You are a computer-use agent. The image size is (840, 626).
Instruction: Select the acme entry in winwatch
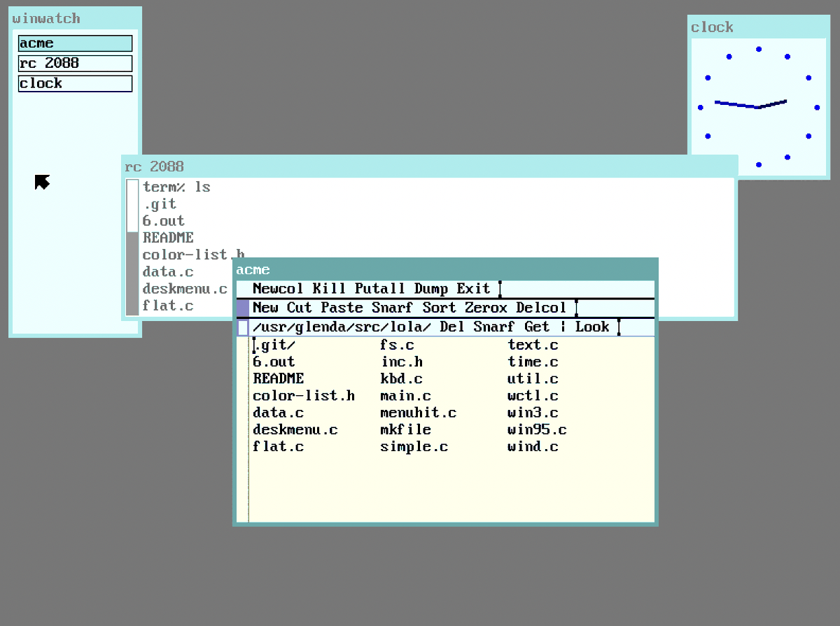(75, 43)
